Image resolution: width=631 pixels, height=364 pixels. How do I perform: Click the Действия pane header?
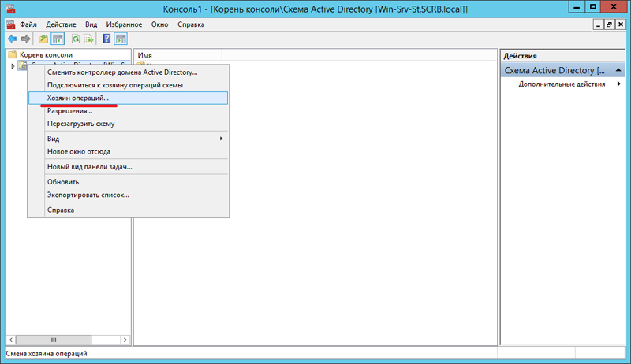pos(562,56)
